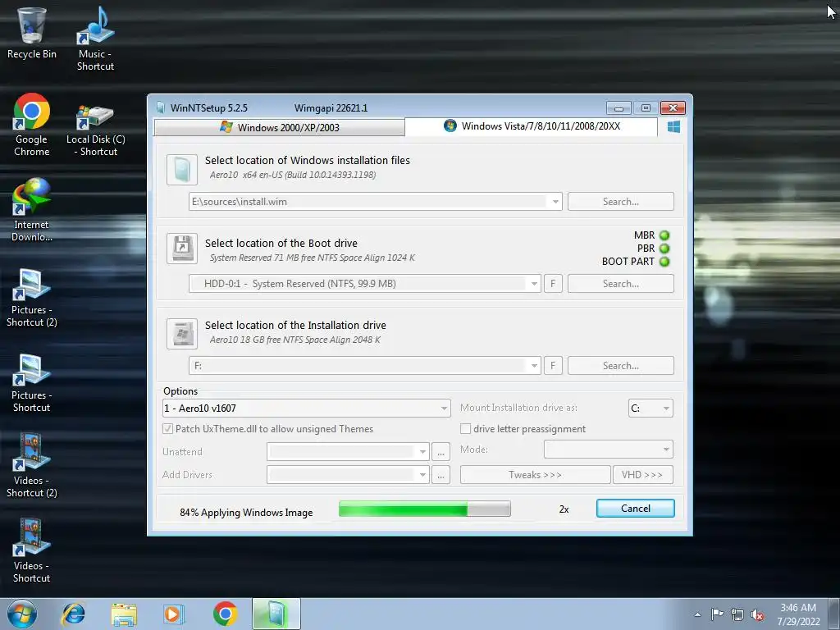Open the Recycle Bin desktop icon

click(31, 32)
